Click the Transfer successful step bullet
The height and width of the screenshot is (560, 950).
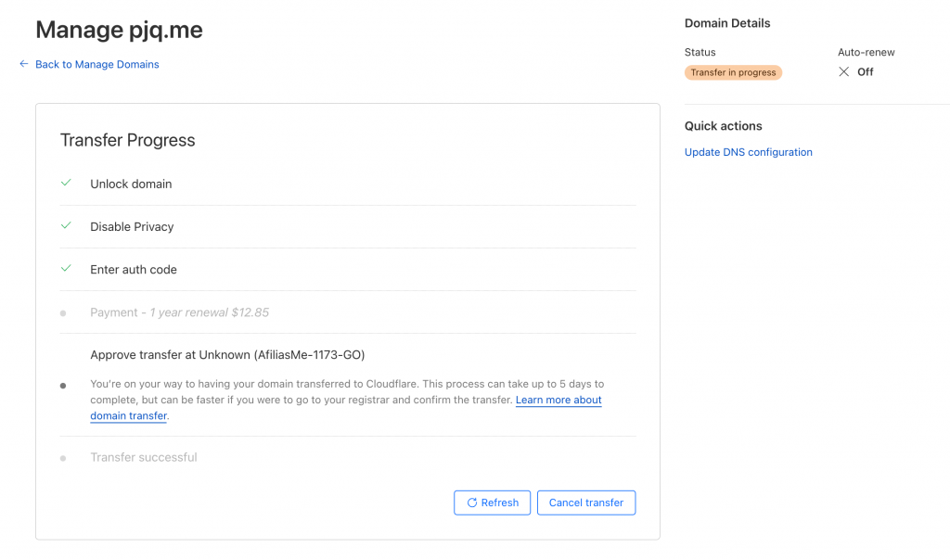point(63,458)
